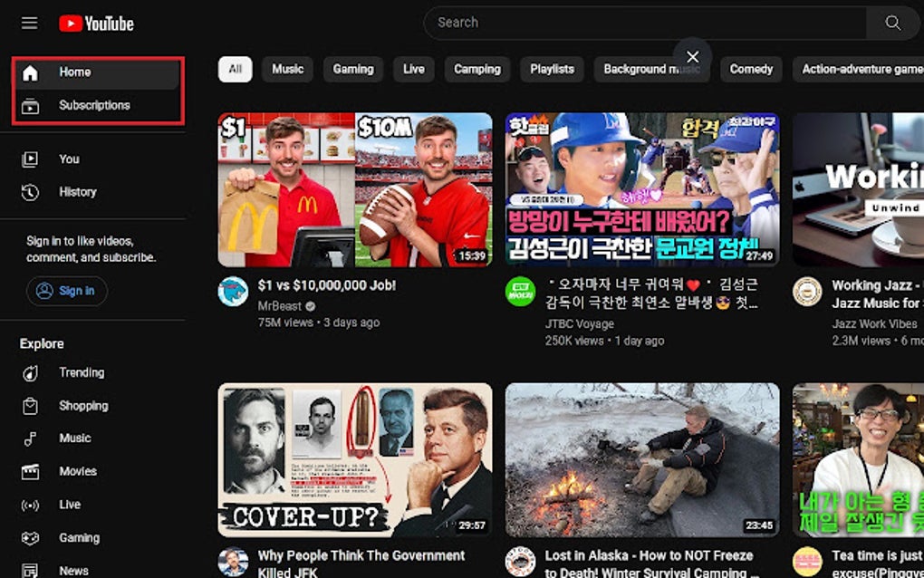Open the Music section icon
This screenshot has width=924, height=578.
click(32, 438)
